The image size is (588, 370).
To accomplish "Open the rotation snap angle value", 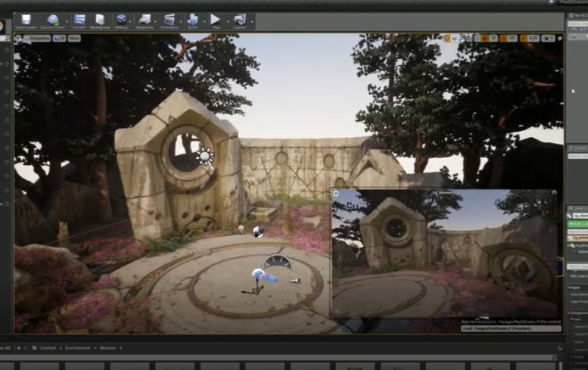I will (512, 39).
